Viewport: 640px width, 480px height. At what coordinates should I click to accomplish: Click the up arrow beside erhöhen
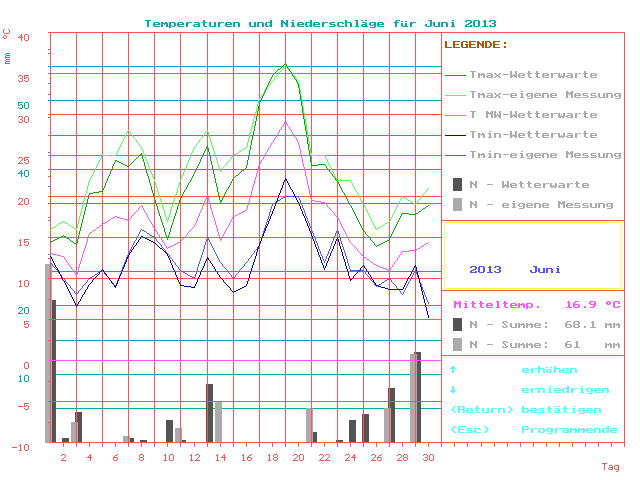[453, 370]
